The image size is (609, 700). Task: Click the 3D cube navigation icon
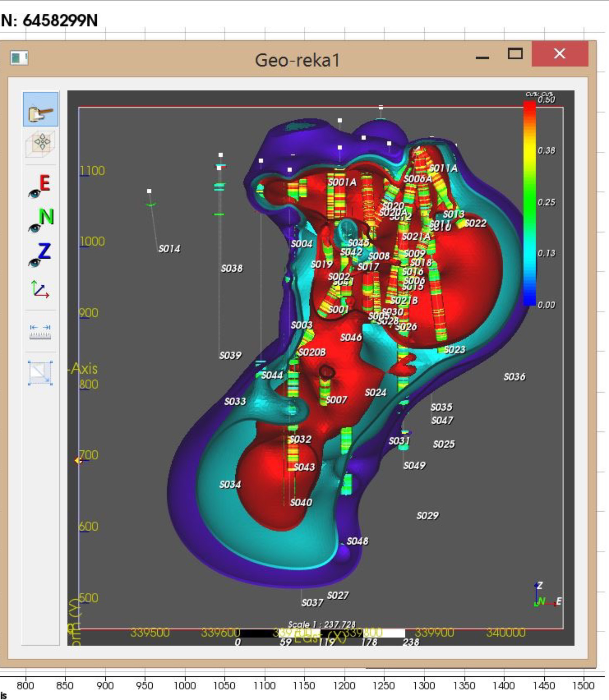point(40,144)
